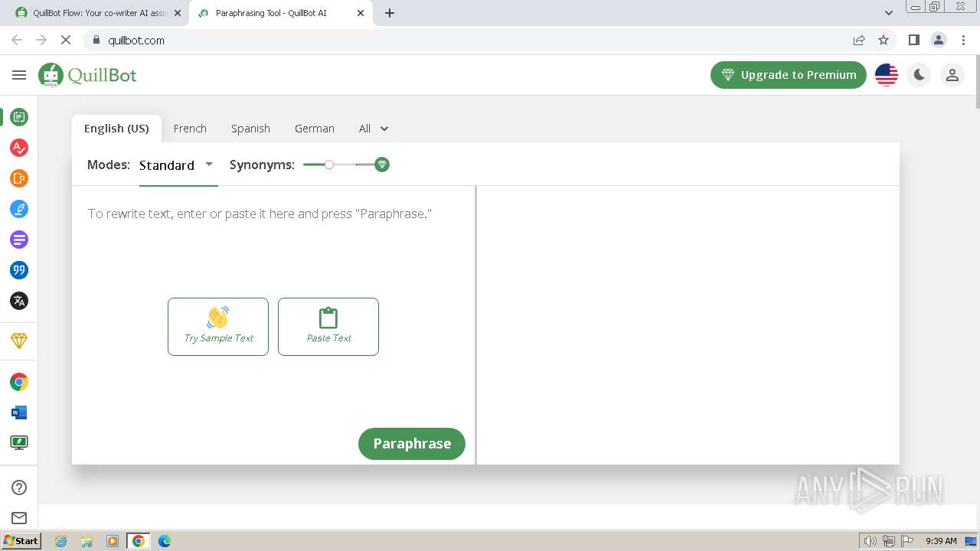Viewport: 980px width, 551px height.
Task: Expand the All languages dropdown
Action: coord(374,129)
